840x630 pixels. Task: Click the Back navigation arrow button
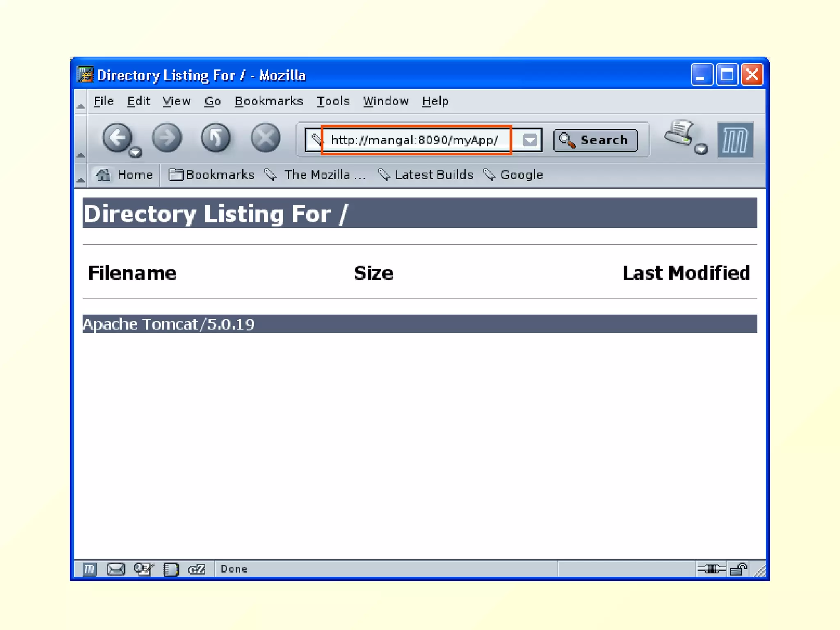pos(117,138)
